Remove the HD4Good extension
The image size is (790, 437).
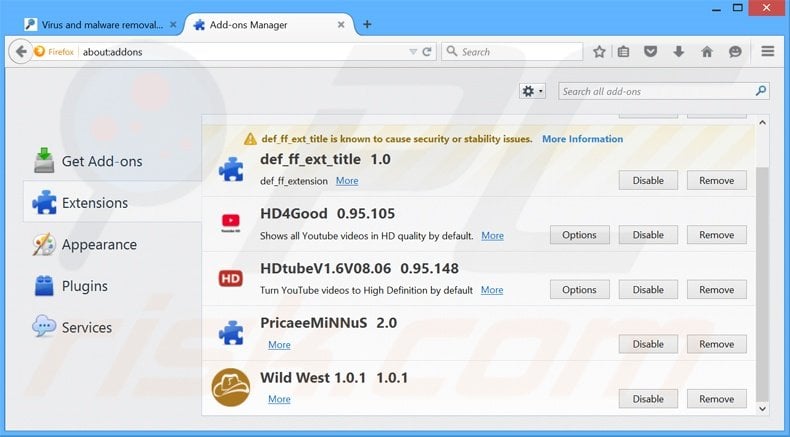pos(716,235)
